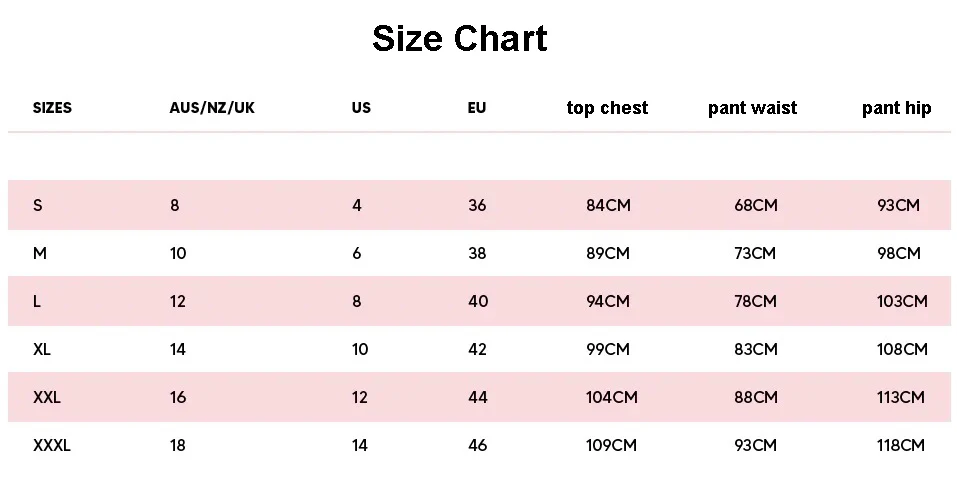Select the SIZES column header
Viewport: 957px width, 490px height.
53,108
